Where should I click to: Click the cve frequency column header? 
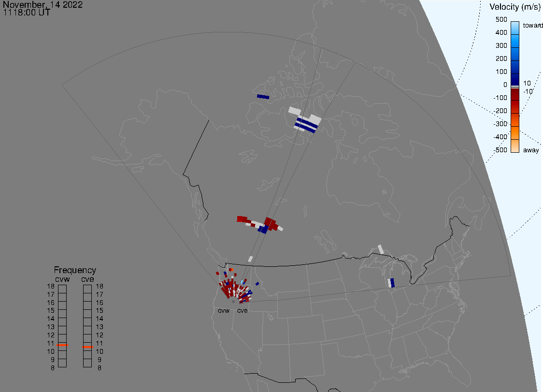click(x=87, y=279)
